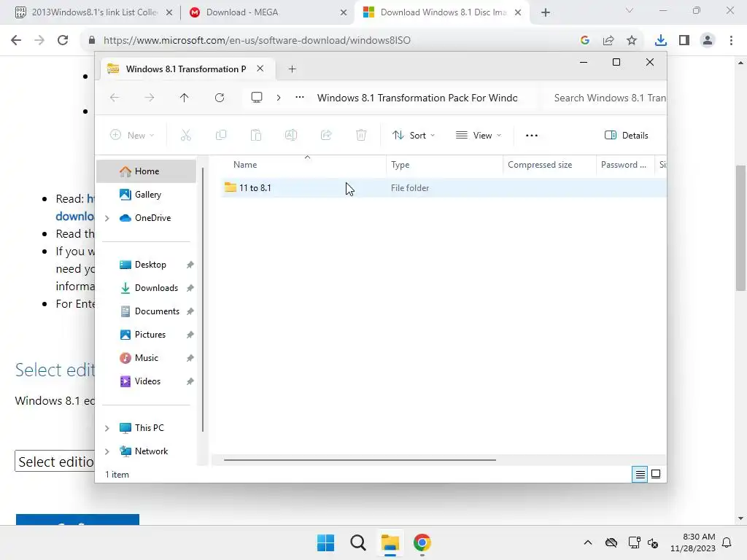Open the View dropdown menu
This screenshot has height=560, width=747.
479,135
